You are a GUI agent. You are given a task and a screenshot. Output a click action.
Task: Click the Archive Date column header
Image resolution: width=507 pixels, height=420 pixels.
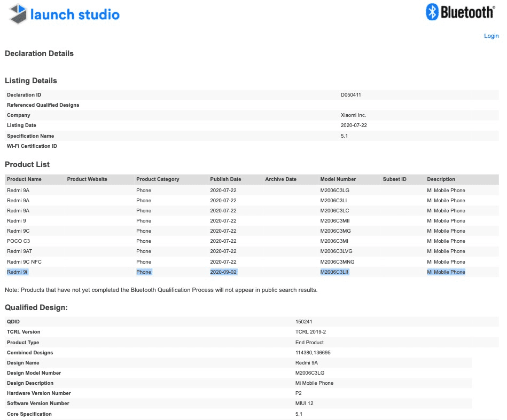tap(280, 179)
